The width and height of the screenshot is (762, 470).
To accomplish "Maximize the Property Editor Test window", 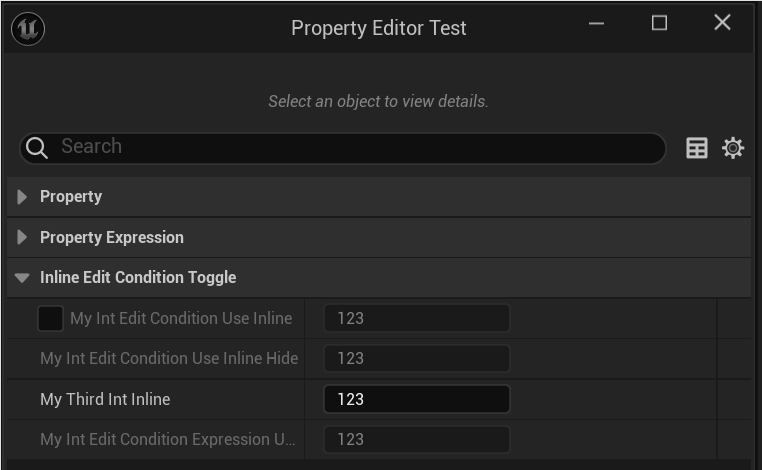I will [x=659, y=24].
